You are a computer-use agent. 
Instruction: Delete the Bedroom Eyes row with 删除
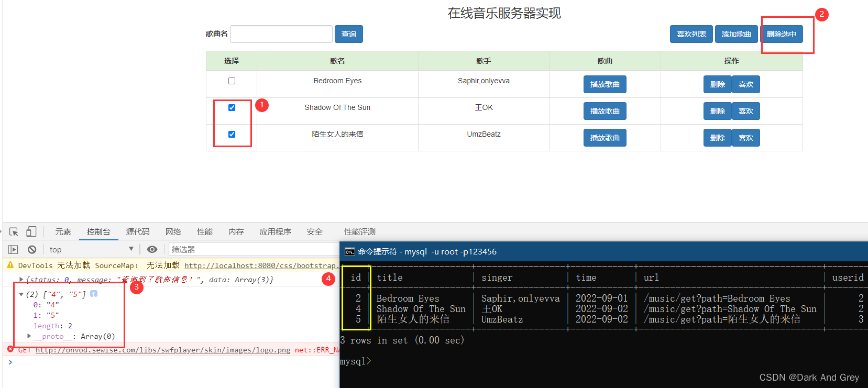click(718, 84)
